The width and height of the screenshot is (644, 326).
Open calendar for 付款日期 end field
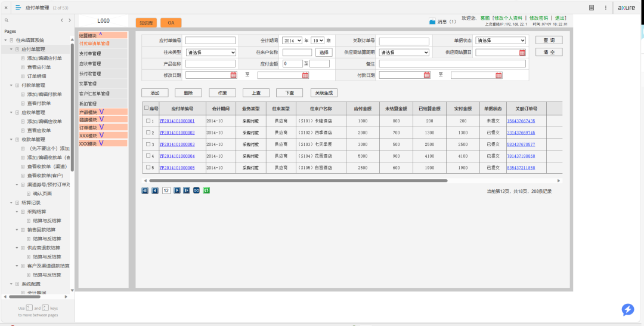pyautogui.click(x=499, y=75)
